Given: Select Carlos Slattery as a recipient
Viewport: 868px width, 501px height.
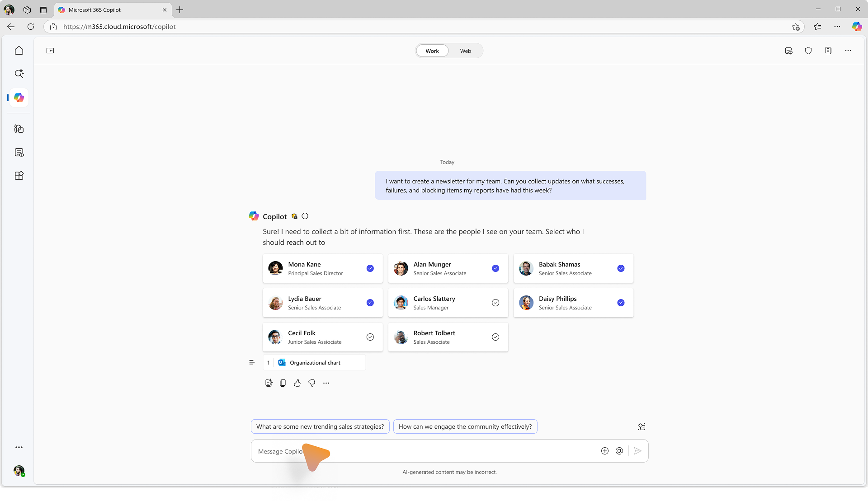Looking at the screenshot, I should click(495, 303).
